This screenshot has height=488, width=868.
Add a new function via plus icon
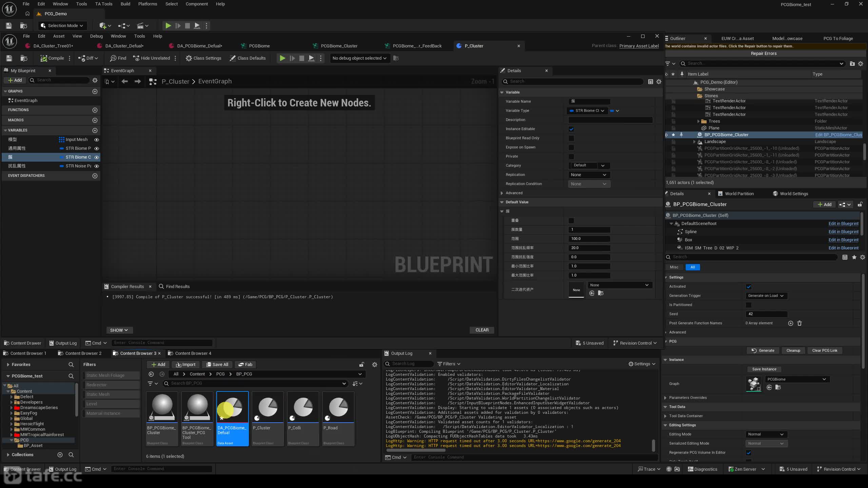click(95, 110)
